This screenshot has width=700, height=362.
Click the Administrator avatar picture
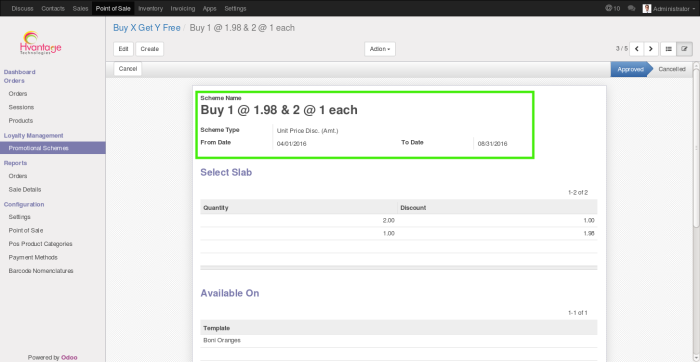(646, 8)
